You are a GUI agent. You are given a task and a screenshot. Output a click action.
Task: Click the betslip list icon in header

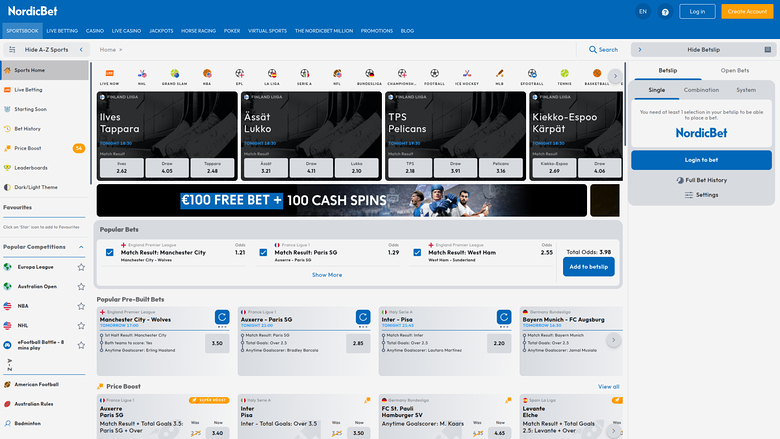[x=768, y=50]
